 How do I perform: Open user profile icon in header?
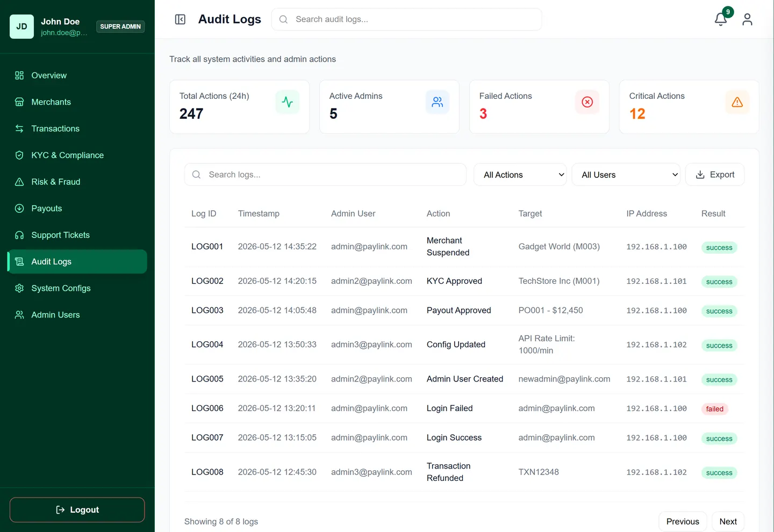[747, 19]
